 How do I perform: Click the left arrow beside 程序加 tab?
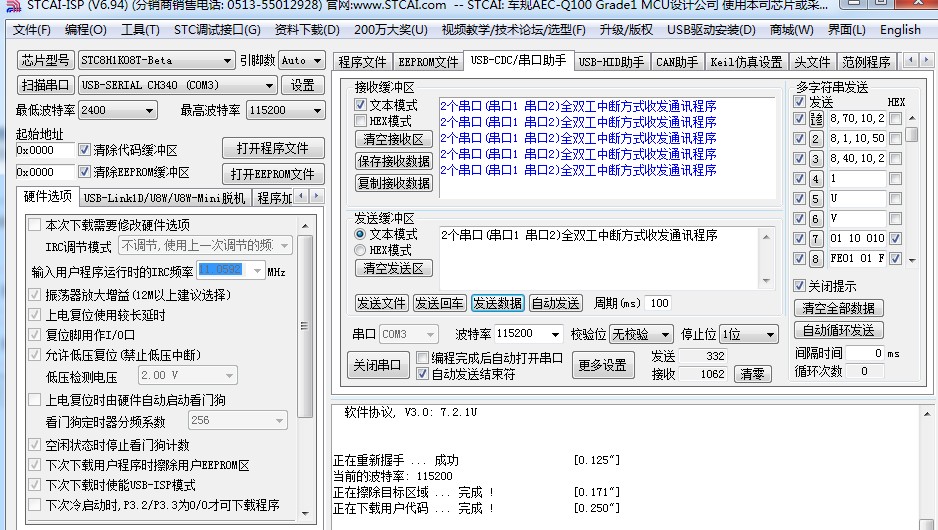[302, 196]
